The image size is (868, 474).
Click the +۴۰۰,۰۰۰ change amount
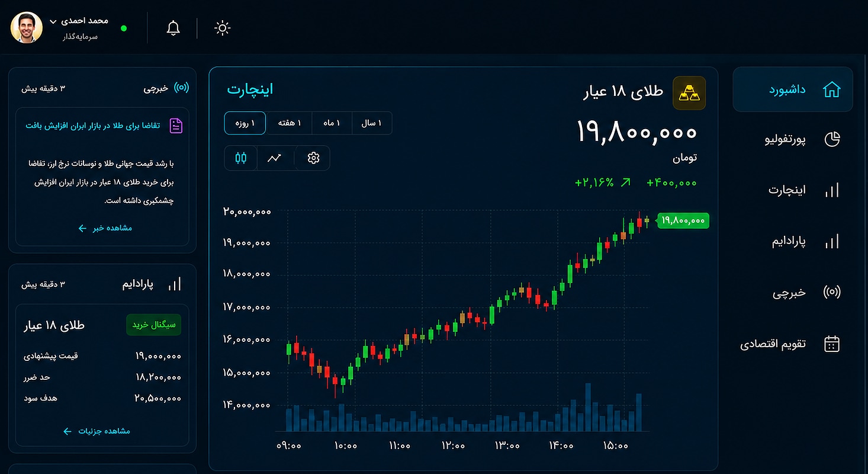click(x=671, y=182)
